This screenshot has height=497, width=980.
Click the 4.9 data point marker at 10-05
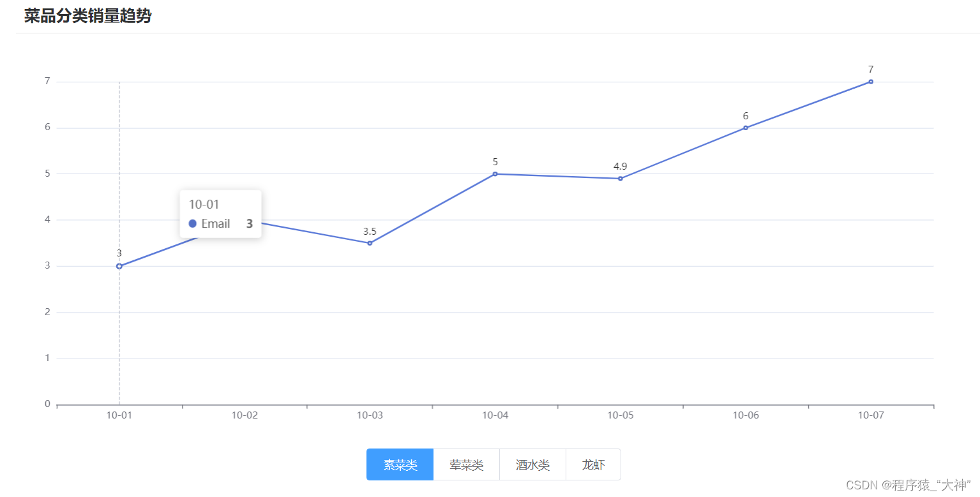click(x=621, y=179)
